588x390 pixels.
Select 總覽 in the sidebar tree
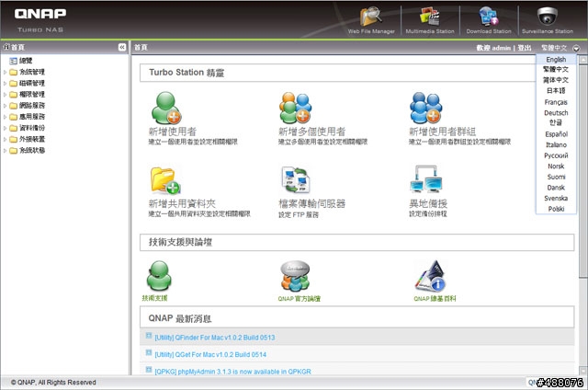coord(26,61)
